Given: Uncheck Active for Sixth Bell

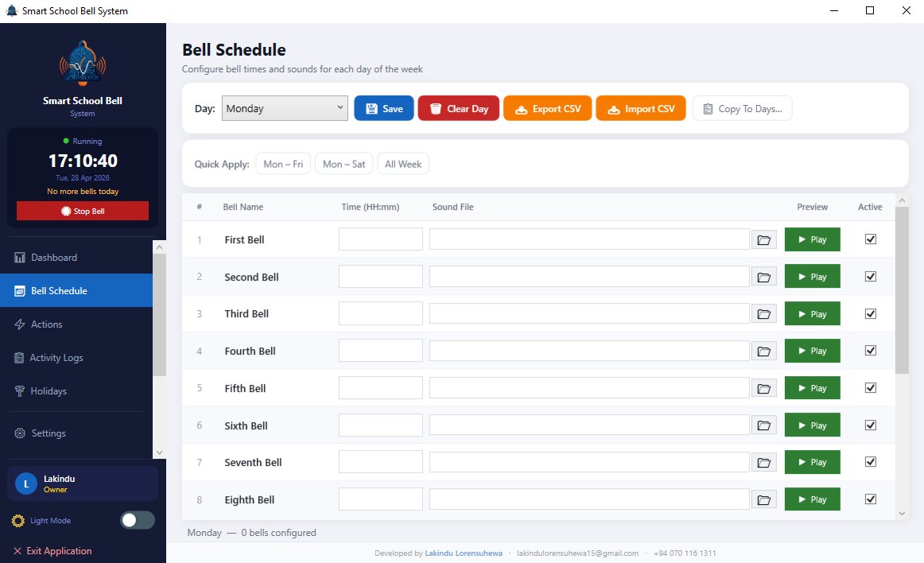Looking at the screenshot, I should point(871,425).
